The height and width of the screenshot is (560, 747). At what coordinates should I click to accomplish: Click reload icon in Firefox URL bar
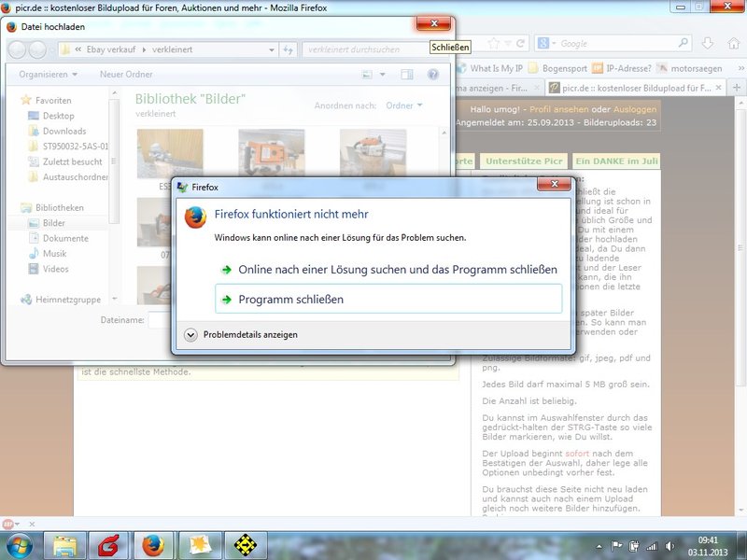(520, 43)
